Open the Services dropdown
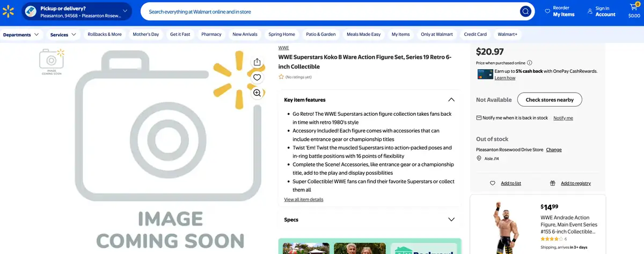The image size is (644, 254). point(63,34)
